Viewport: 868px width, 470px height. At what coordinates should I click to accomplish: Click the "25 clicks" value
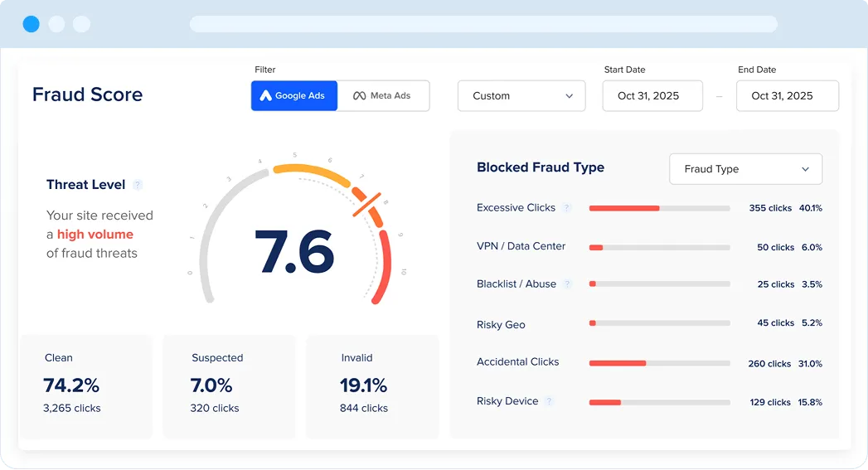pos(776,284)
